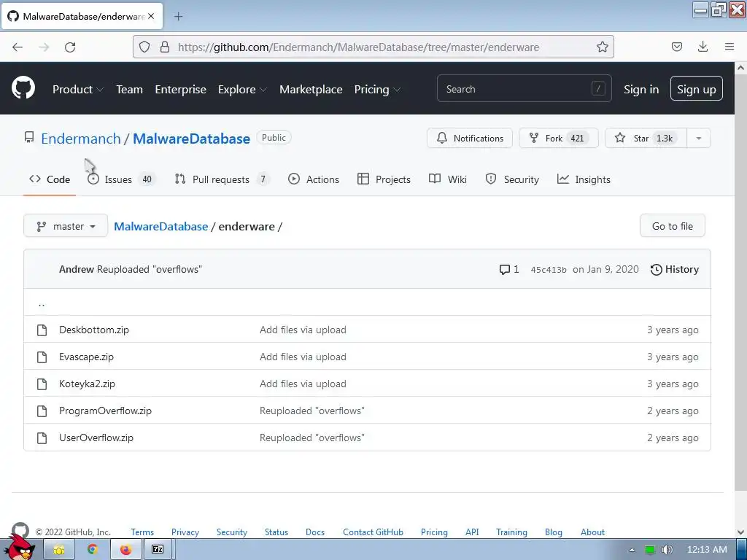Switch to the Issues tab
This screenshot has height=560, width=747.
[x=122, y=179]
